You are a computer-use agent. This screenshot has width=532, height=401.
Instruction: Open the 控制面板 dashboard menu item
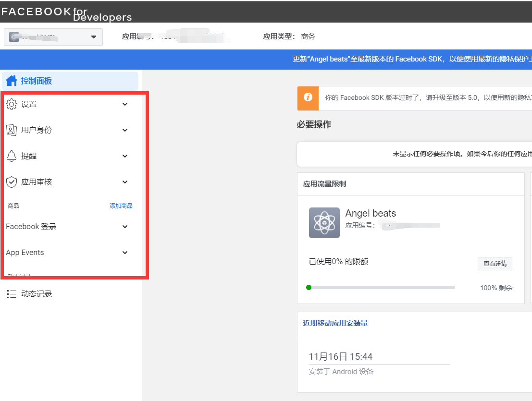pyautogui.click(x=70, y=81)
